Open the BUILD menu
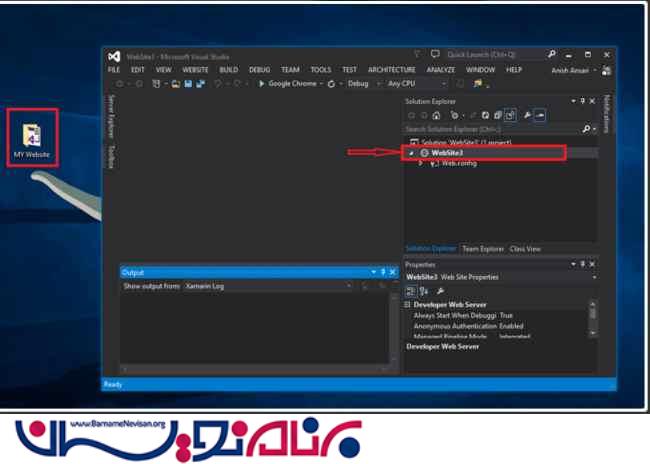650x464 pixels. click(x=229, y=70)
